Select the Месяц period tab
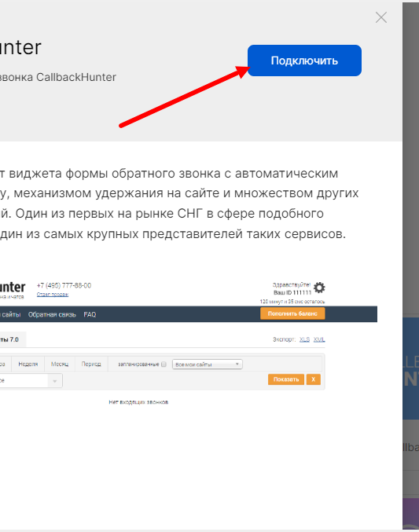This screenshot has width=419, height=532. point(60,364)
